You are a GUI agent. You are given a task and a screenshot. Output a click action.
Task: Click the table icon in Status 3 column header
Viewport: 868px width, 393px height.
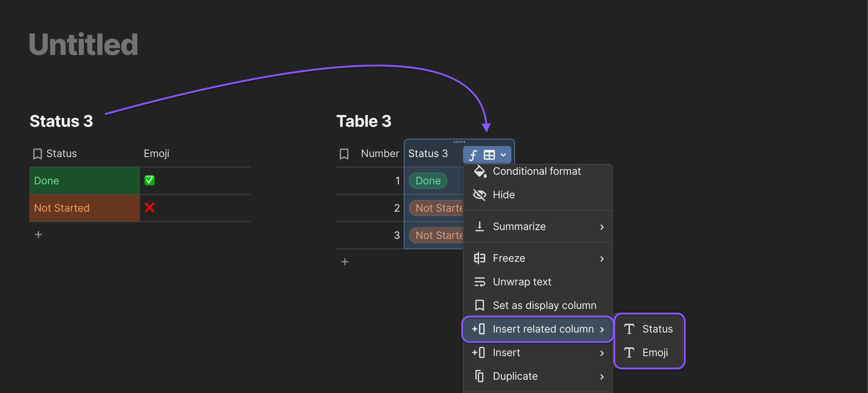click(489, 155)
